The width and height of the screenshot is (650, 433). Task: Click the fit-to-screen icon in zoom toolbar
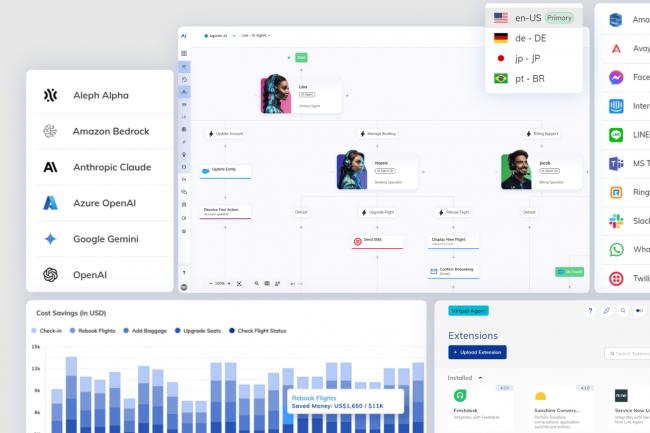[239, 284]
